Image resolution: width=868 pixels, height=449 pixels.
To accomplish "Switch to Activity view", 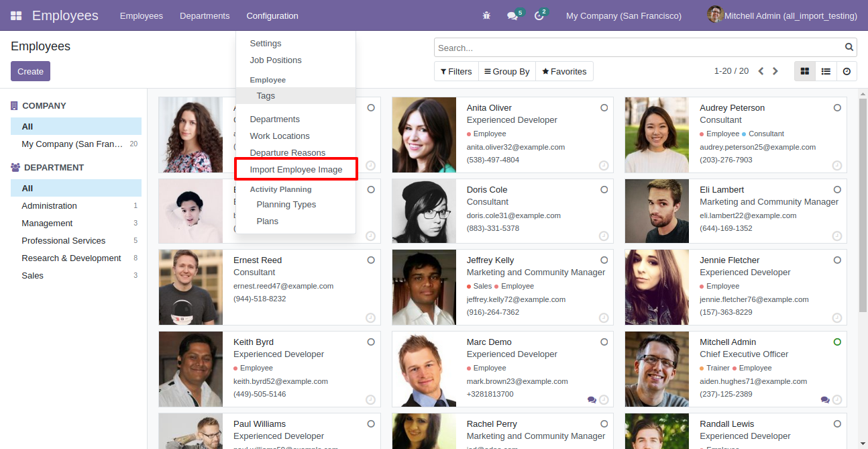I will pos(847,71).
